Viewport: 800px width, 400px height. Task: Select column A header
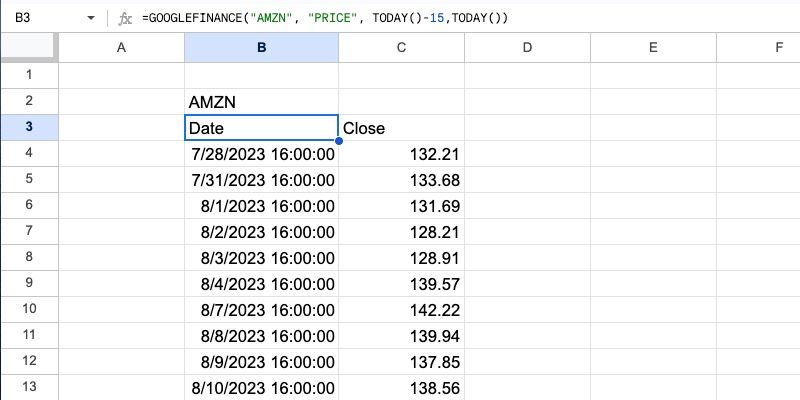point(122,47)
